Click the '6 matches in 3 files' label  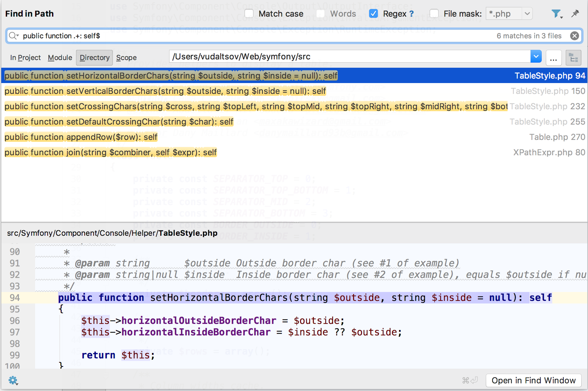click(x=529, y=36)
